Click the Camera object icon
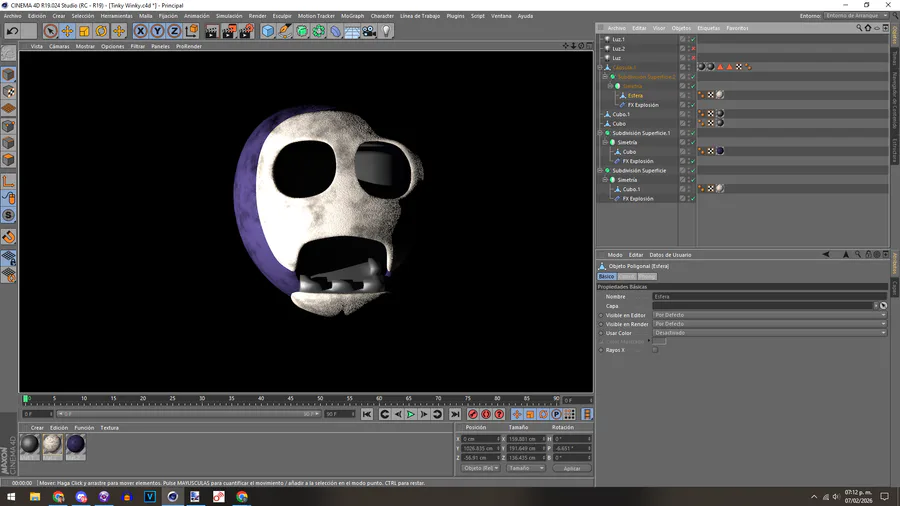Viewport: 900px width, 506px height. pyautogui.click(x=369, y=31)
